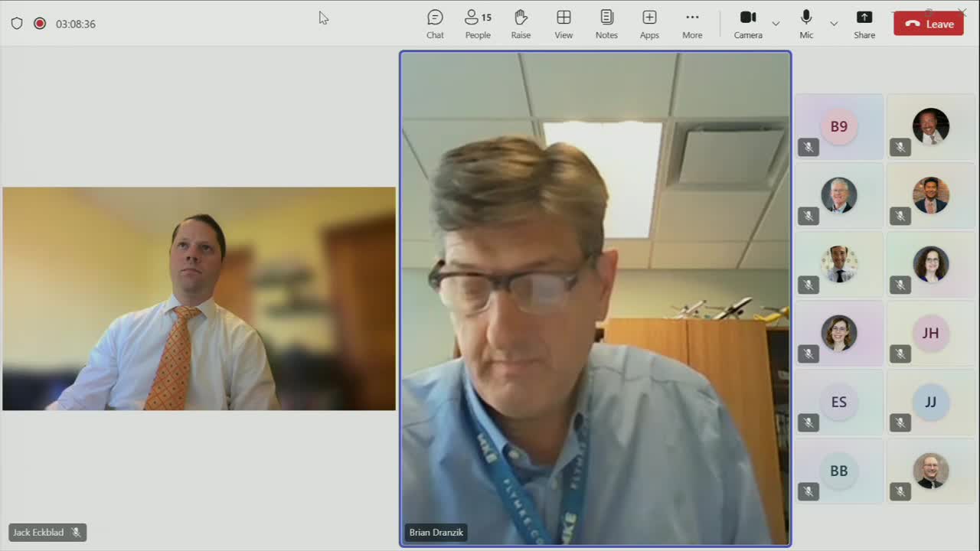Click the muted mic icon on BB's tile
Screen dimensions: 980x551
click(808, 491)
